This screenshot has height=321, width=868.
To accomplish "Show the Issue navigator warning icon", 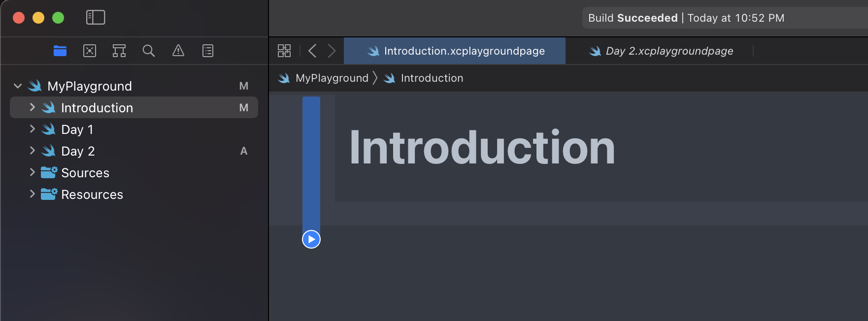I will [x=178, y=51].
